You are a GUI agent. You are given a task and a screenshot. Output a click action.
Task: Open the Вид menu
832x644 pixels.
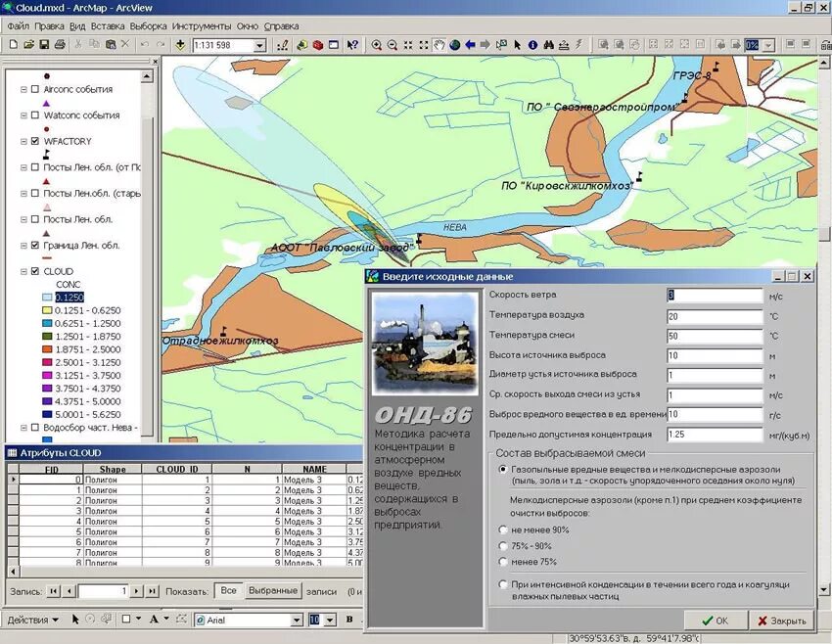tap(77, 26)
